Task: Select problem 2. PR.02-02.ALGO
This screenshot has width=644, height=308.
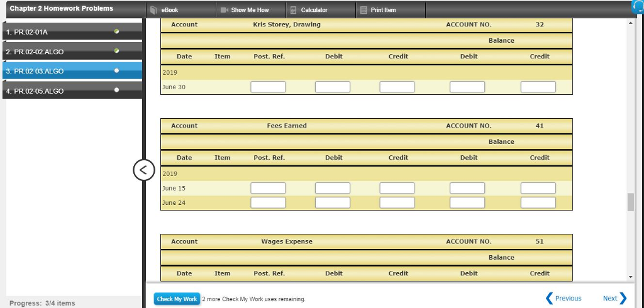Action: 72,52
